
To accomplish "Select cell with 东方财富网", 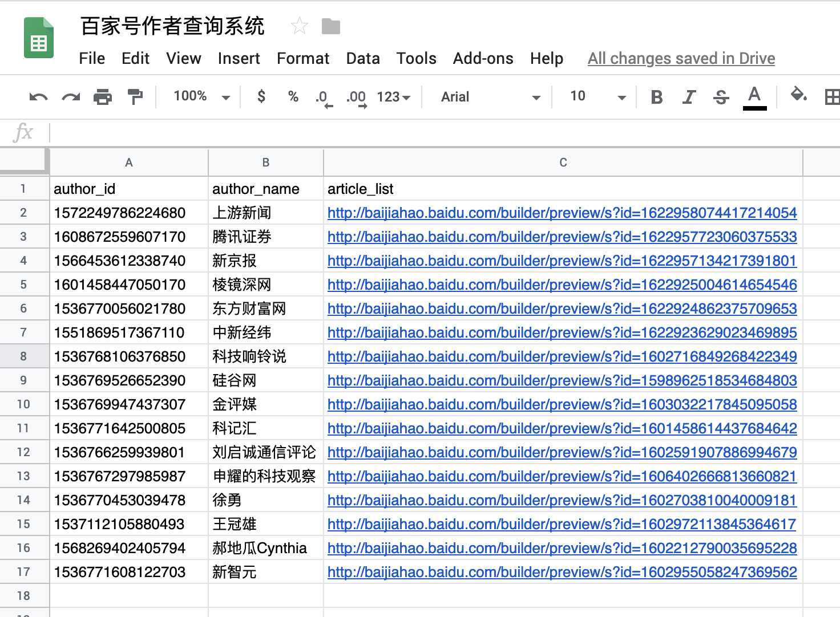I will click(266, 308).
